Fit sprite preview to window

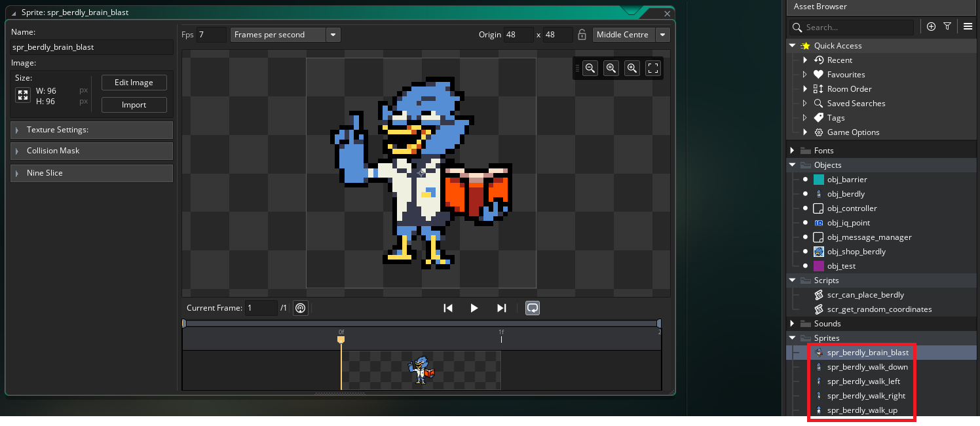pyautogui.click(x=653, y=68)
